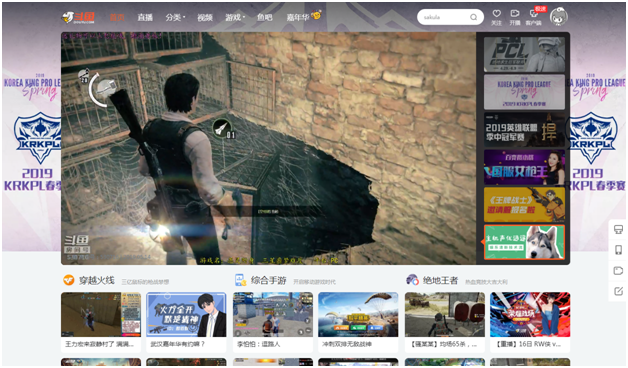Click the search magnifier icon
The image size is (628, 368).
point(473,17)
